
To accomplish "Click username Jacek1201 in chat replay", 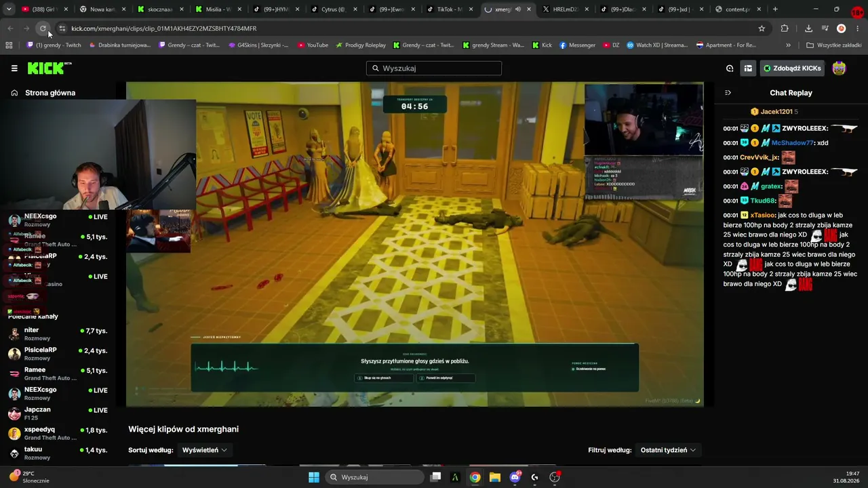I will point(776,112).
